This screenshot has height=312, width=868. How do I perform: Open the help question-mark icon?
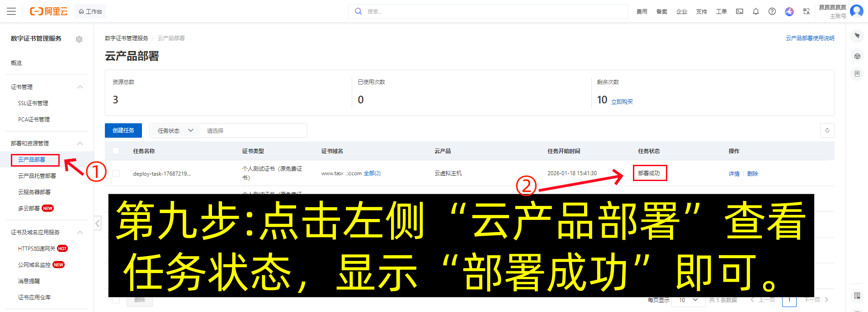(x=772, y=11)
